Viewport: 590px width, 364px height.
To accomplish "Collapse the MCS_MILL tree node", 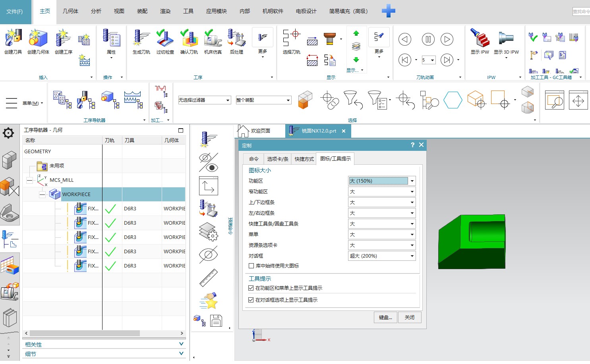I will (29, 180).
